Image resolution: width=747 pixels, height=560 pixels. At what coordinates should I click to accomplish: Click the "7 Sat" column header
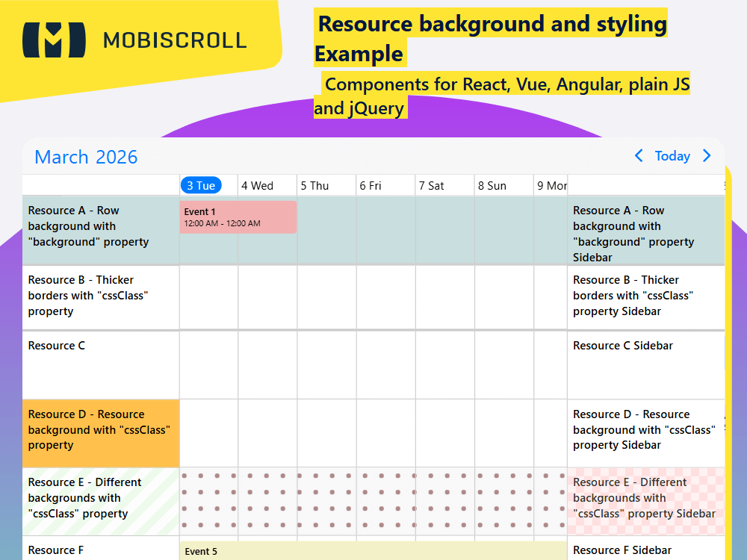coord(432,184)
